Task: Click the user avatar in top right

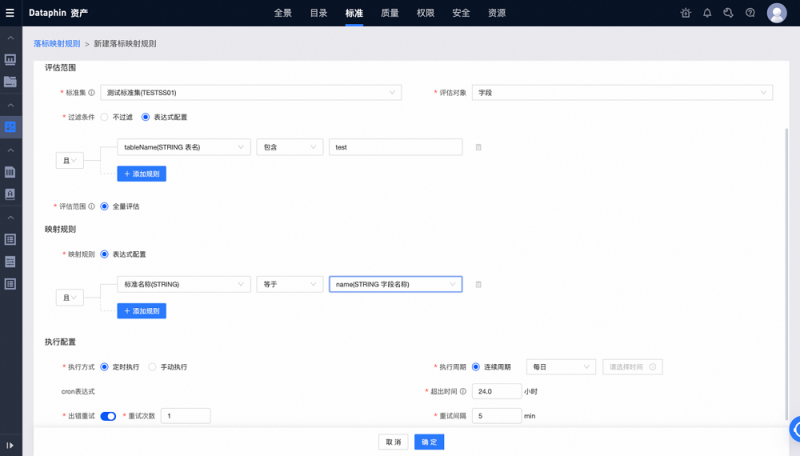Action: (x=777, y=13)
